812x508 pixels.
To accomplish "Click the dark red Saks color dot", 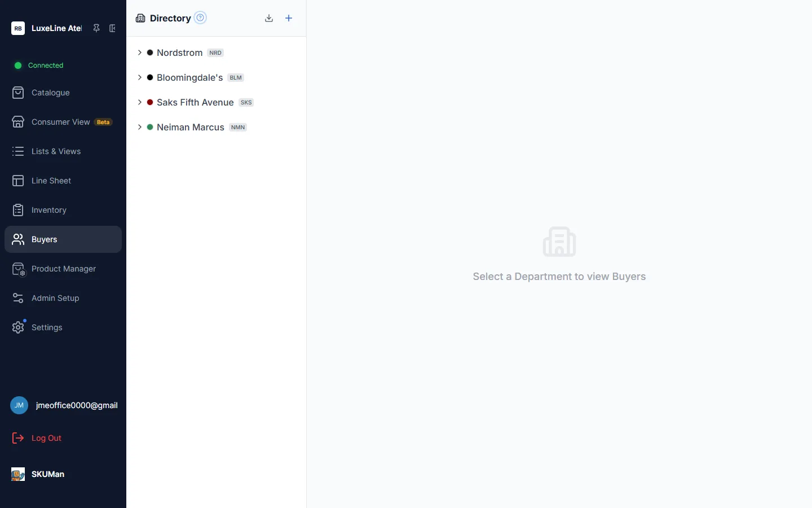I will tap(150, 102).
